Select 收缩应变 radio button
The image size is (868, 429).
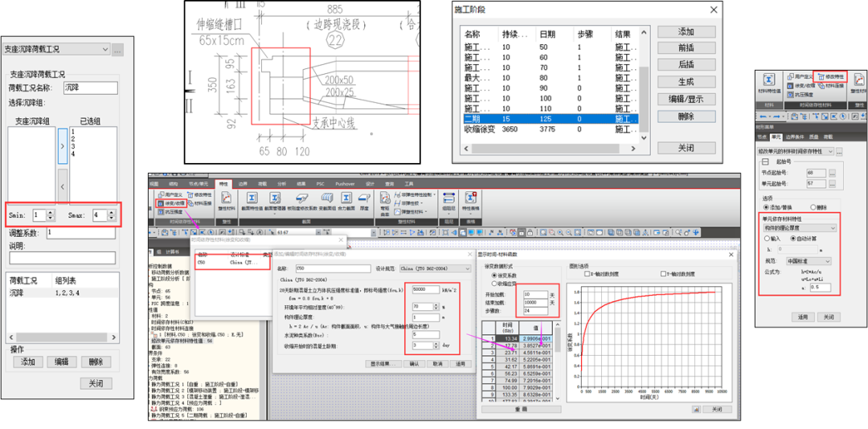click(x=504, y=284)
